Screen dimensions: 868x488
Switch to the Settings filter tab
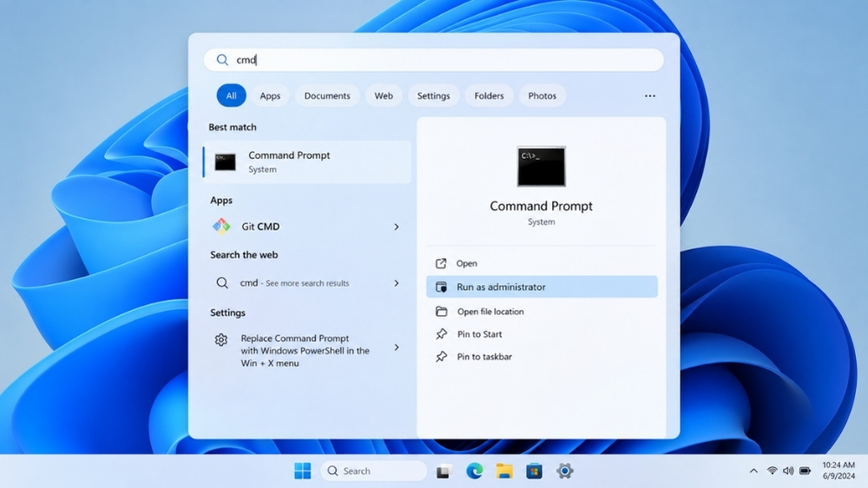point(433,96)
